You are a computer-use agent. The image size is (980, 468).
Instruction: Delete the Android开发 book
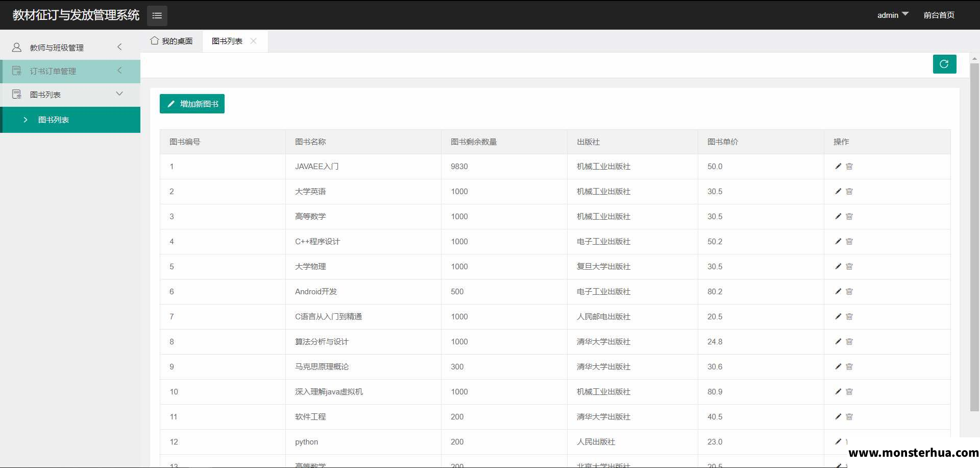[849, 291]
